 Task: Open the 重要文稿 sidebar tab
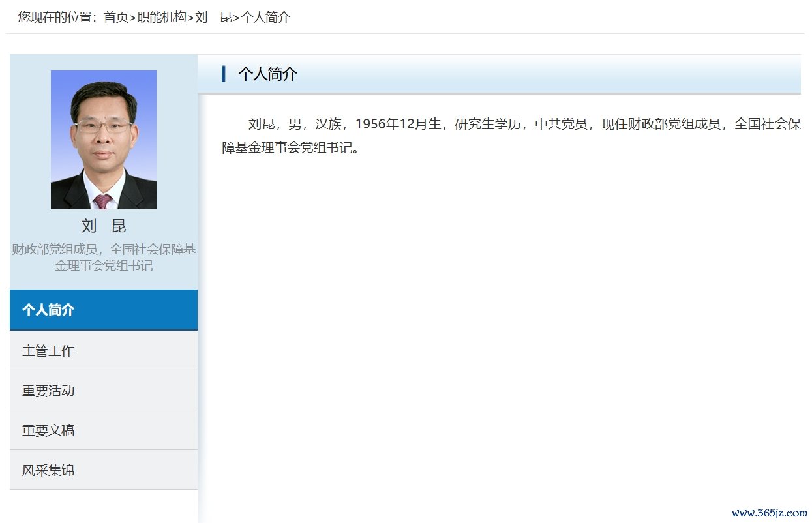click(104, 430)
